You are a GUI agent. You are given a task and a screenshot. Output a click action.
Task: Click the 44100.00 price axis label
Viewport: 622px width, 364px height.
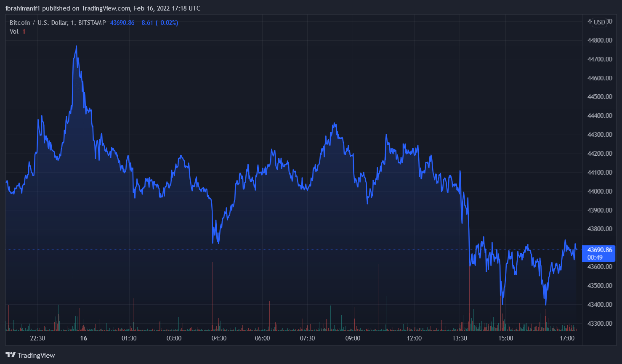[x=599, y=173]
